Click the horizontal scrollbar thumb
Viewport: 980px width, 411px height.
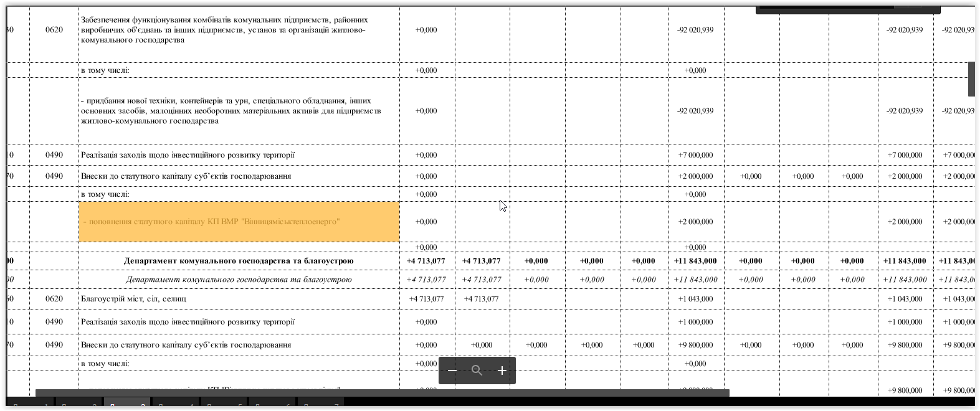pos(382,393)
